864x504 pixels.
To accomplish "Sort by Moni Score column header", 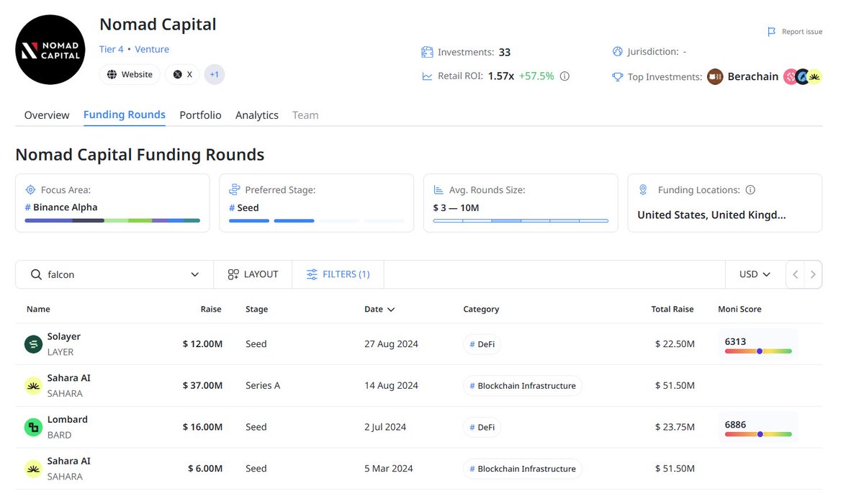I will 739,309.
